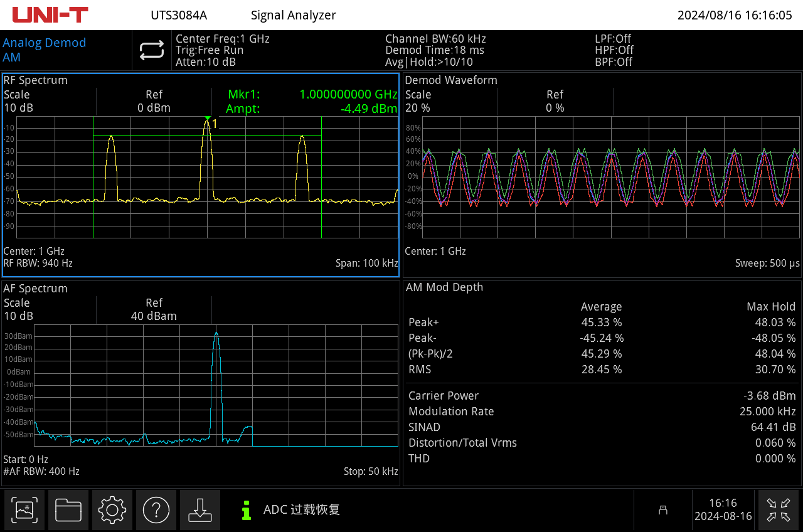Open system settings gear icon
This screenshot has height=532, width=803.
pos(112,509)
